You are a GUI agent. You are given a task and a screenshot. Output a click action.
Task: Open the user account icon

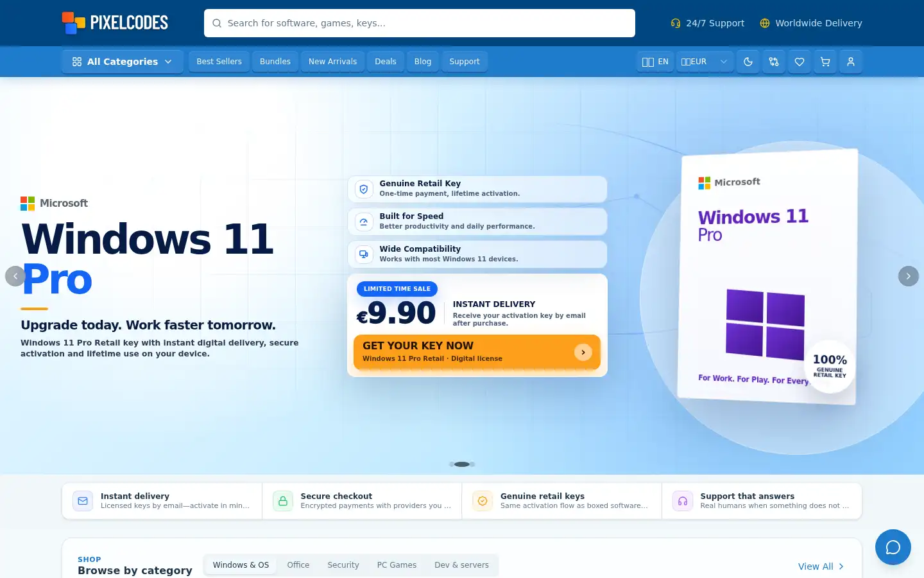[851, 62]
